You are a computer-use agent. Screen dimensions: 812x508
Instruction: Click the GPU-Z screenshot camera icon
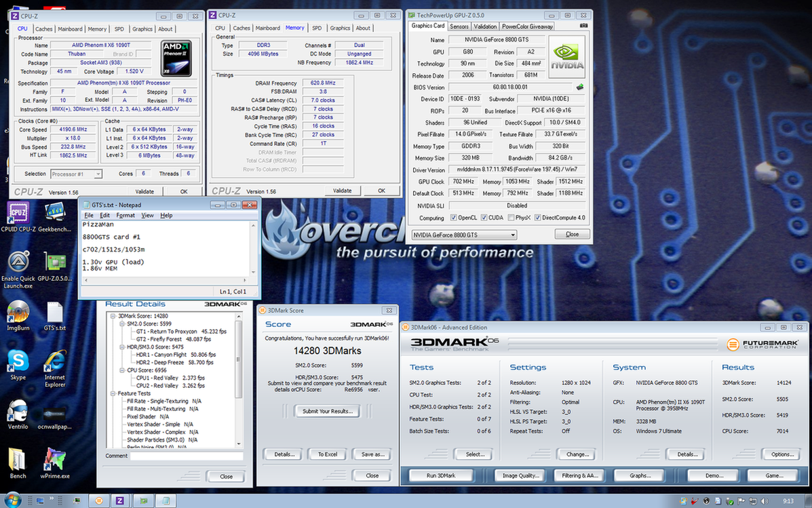tap(583, 25)
